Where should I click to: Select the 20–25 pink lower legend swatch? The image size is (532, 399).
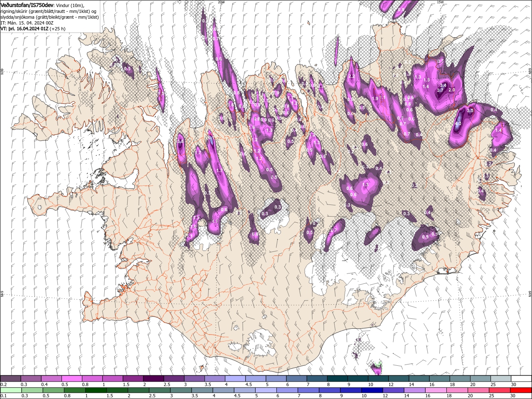tap(478, 390)
